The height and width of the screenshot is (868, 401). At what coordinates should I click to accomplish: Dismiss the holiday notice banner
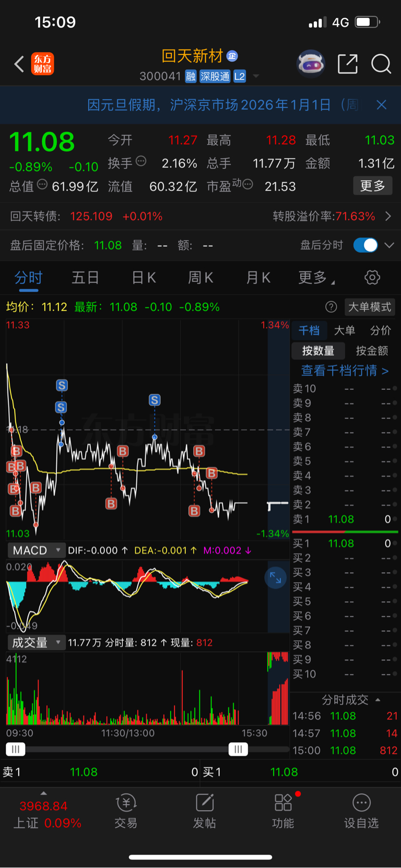(x=382, y=105)
